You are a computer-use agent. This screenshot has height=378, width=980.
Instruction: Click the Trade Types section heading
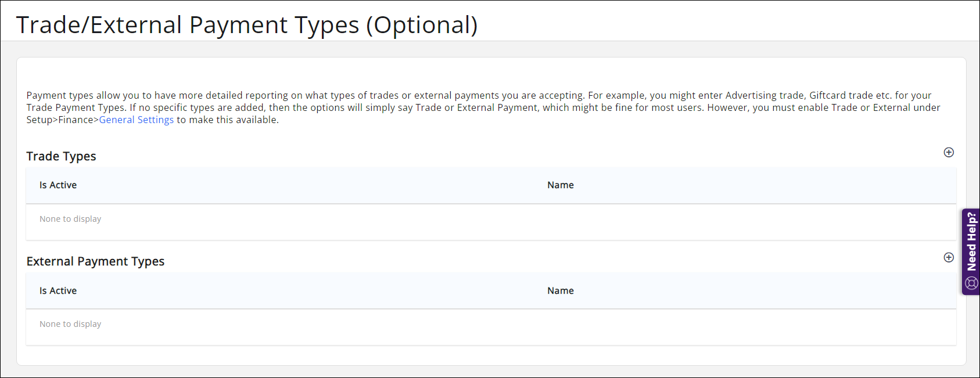click(x=61, y=156)
